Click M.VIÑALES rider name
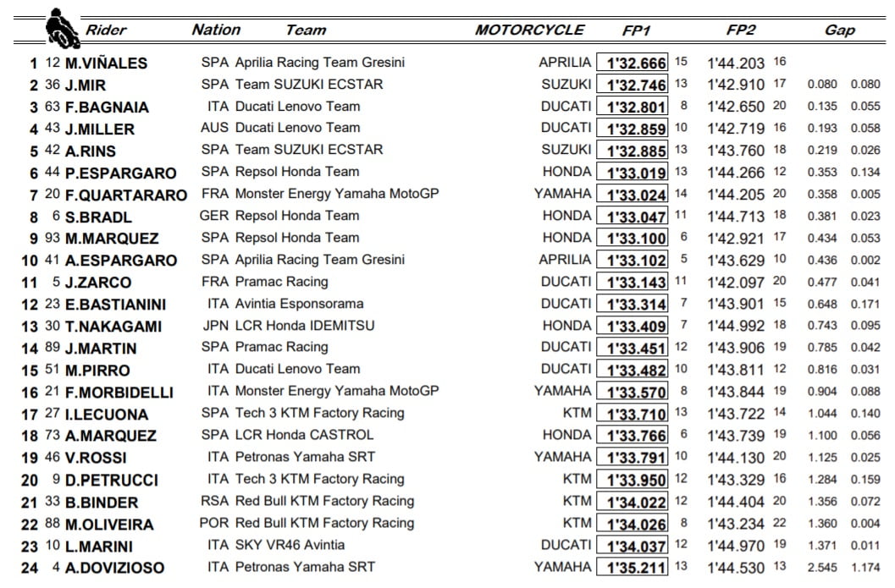 point(106,63)
